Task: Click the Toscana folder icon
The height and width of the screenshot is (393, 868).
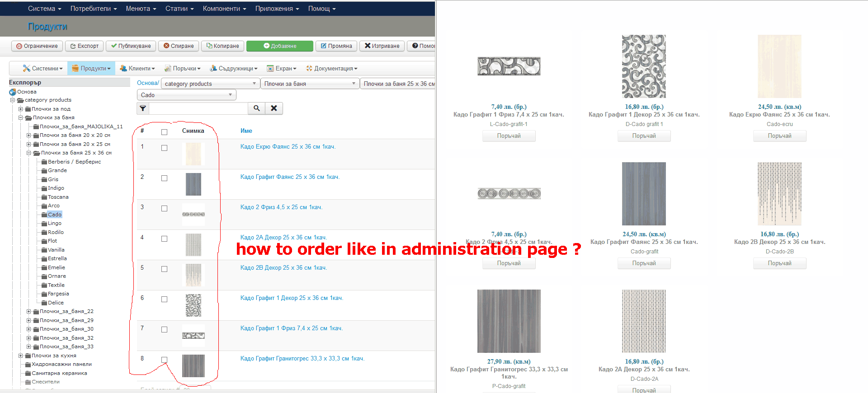Action: point(44,197)
